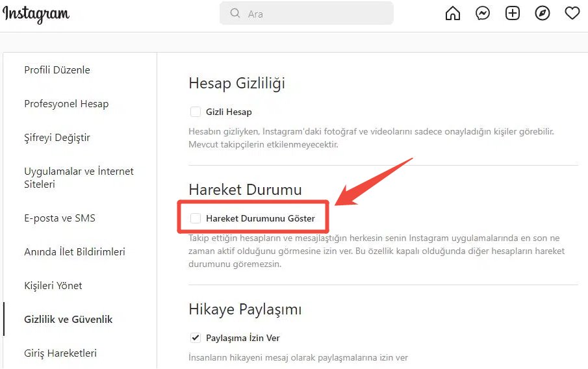Open activity feed heart icon
Screen dimensions: 588x369
pyautogui.click(x=572, y=14)
